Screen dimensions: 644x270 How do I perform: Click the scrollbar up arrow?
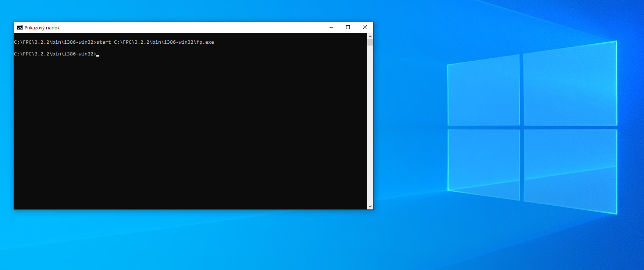pyautogui.click(x=370, y=36)
